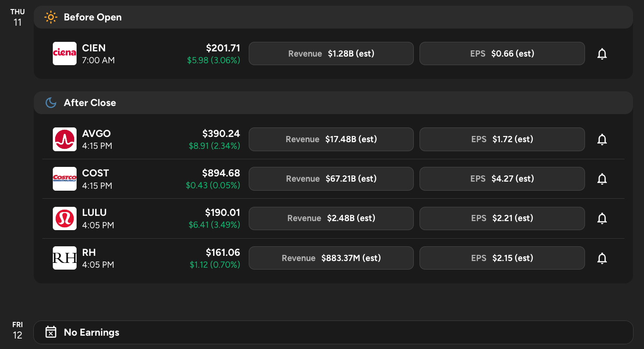Screen dimensions: 644x349
Task: Click the sun icon beside Before Open
Action: coord(50,17)
